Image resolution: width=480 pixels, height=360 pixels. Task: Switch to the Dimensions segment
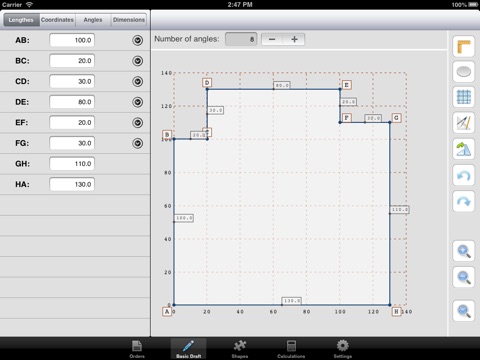pos(129,20)
